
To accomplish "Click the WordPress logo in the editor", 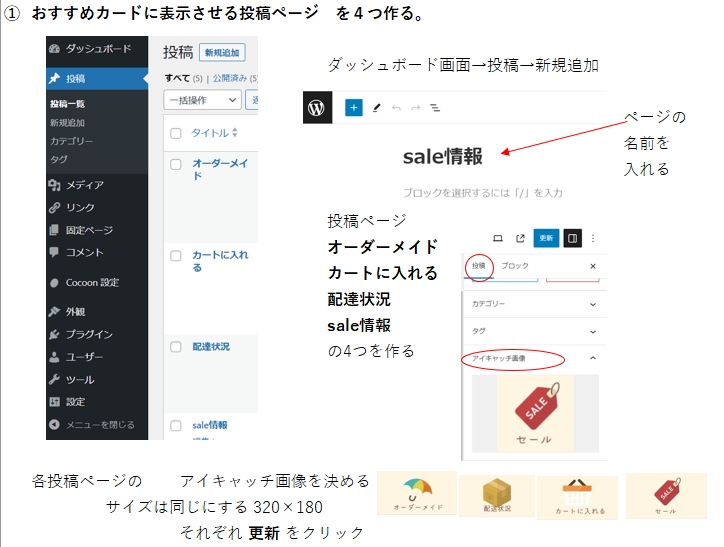I will click(318, 108).
